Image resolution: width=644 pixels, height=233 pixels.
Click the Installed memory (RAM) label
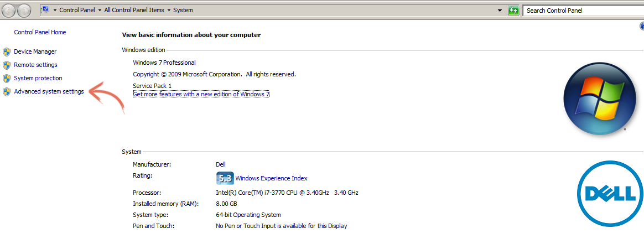click(166, 204)
